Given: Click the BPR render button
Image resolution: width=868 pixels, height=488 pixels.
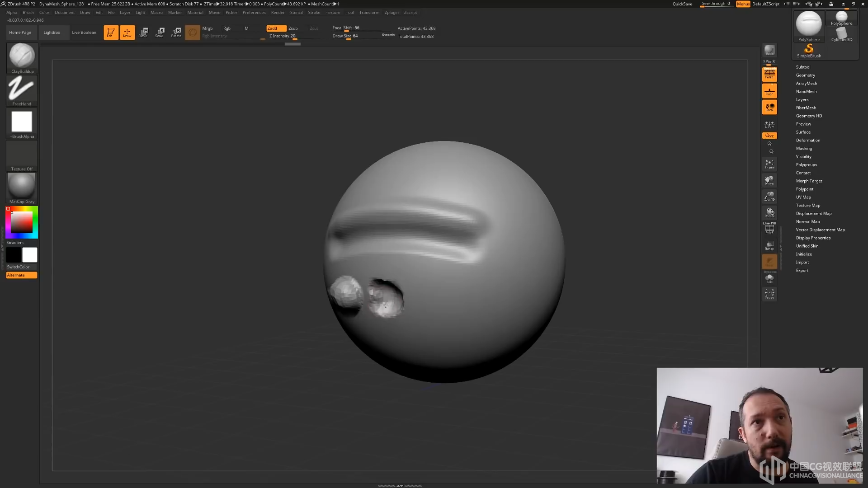Looking at the screenshot, I should click(769, 50).
